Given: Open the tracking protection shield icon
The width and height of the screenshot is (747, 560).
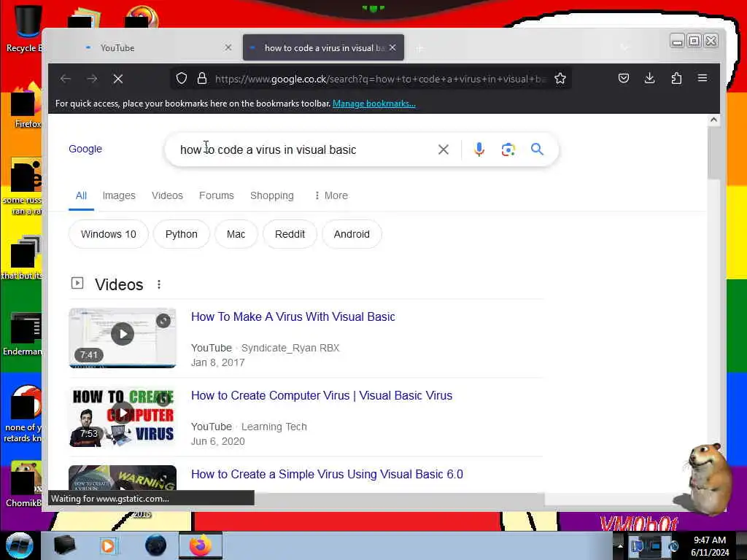Looking at the screenshot, I should coord(182,78).
